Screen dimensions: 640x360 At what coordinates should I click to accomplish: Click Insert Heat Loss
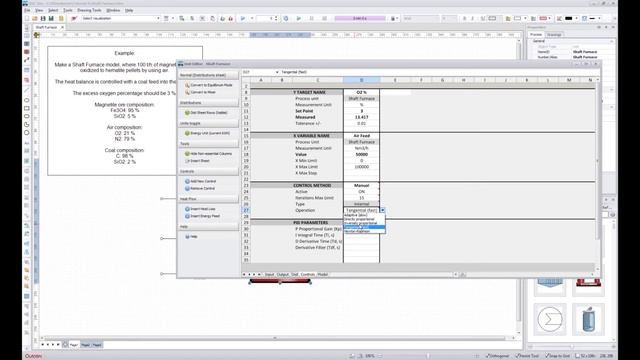point(200,209)
